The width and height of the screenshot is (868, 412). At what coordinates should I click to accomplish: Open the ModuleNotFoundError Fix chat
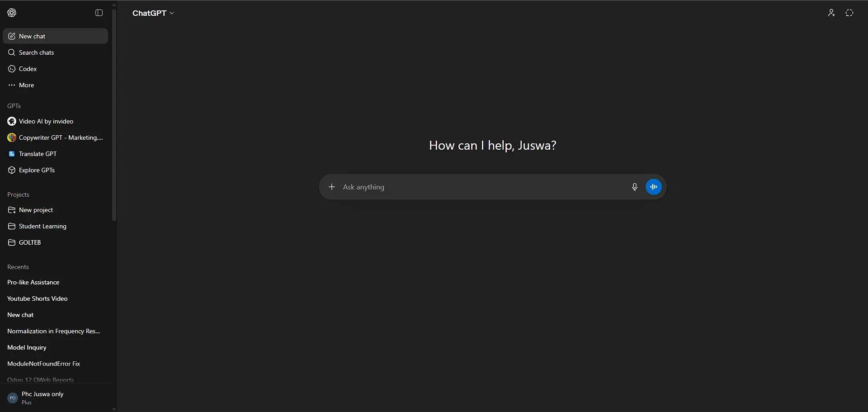coord(55,364)
